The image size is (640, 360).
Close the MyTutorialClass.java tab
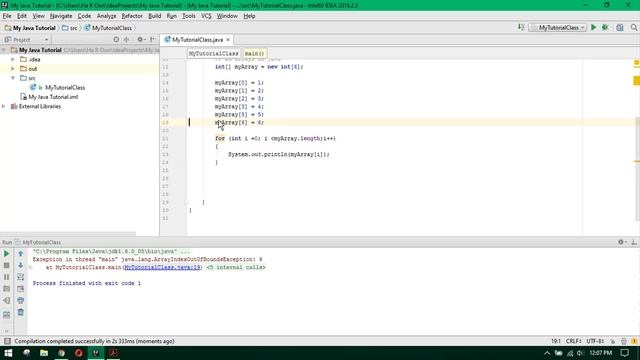coord(228,40)
